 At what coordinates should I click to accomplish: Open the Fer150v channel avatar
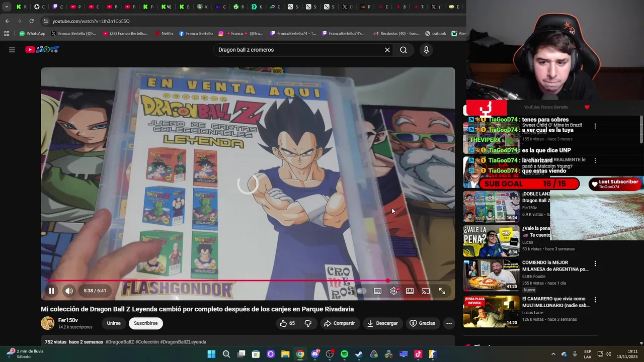pyautogui.click(x=48, y=323)
